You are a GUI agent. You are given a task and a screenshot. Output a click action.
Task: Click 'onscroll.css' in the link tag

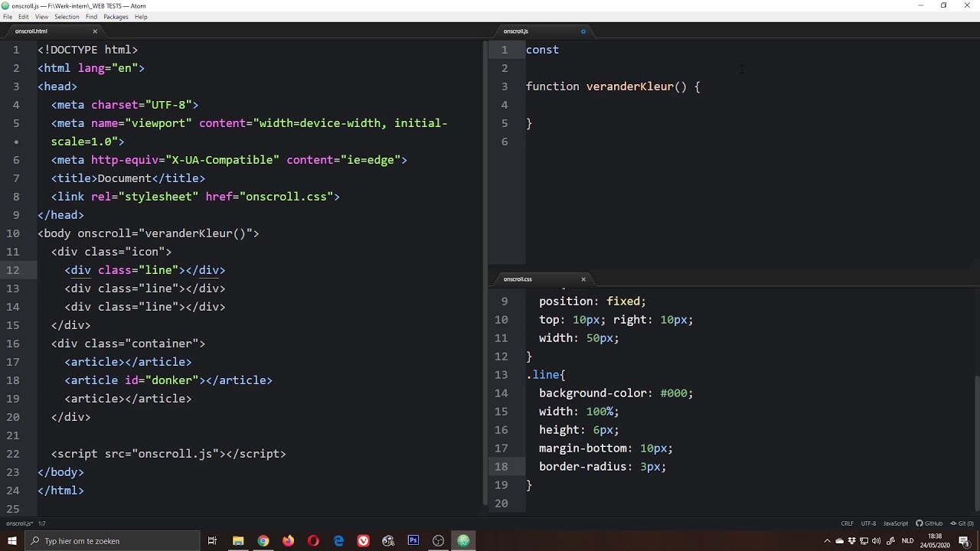click(286, 197)
